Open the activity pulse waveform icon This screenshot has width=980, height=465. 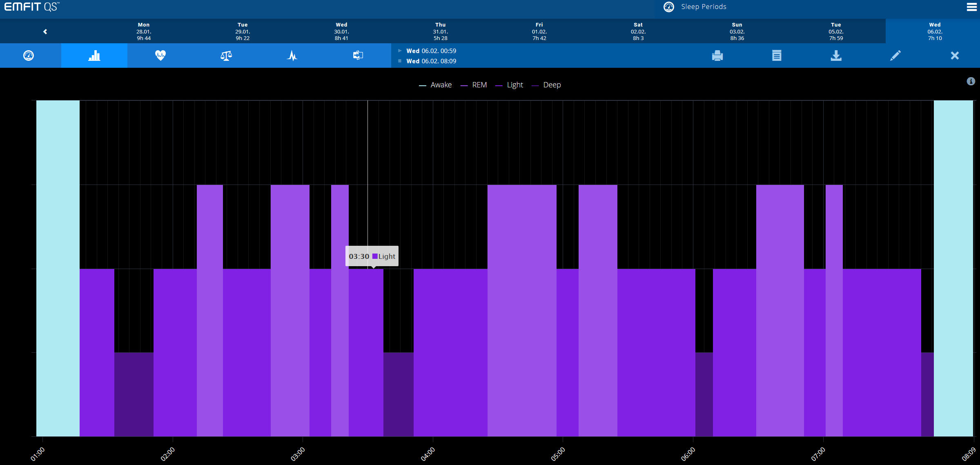[292, 56]
